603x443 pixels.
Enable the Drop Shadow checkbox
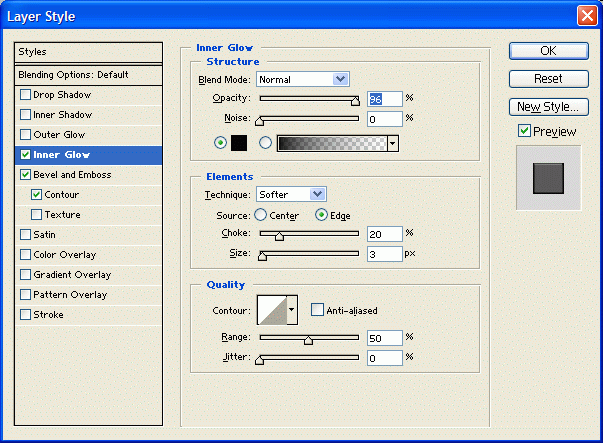click(x=25, y=95)
